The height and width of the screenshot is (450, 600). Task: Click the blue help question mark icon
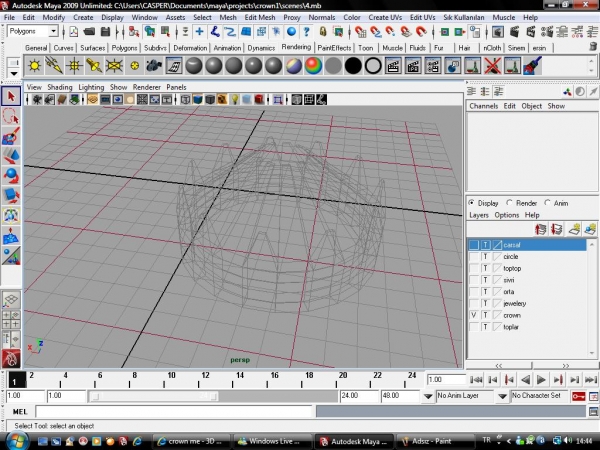(306, 31)
